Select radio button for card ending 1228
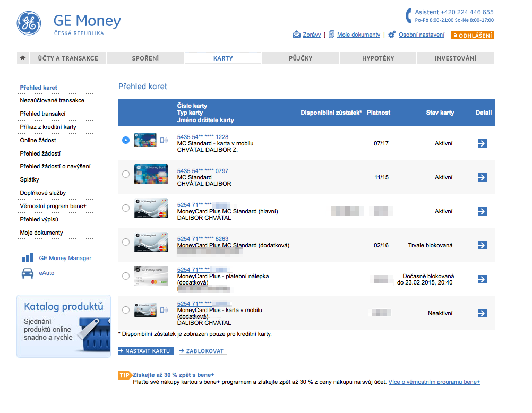Image resolution: width=532 pixels, height=413 pixels. [x=125, y=140]
